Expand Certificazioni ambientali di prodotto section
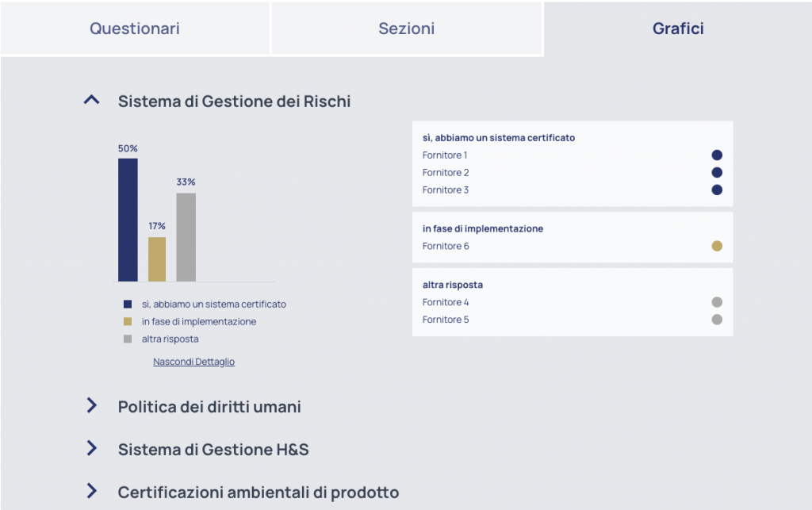Screen dimensions: 812x510 (x=92, y=490)
